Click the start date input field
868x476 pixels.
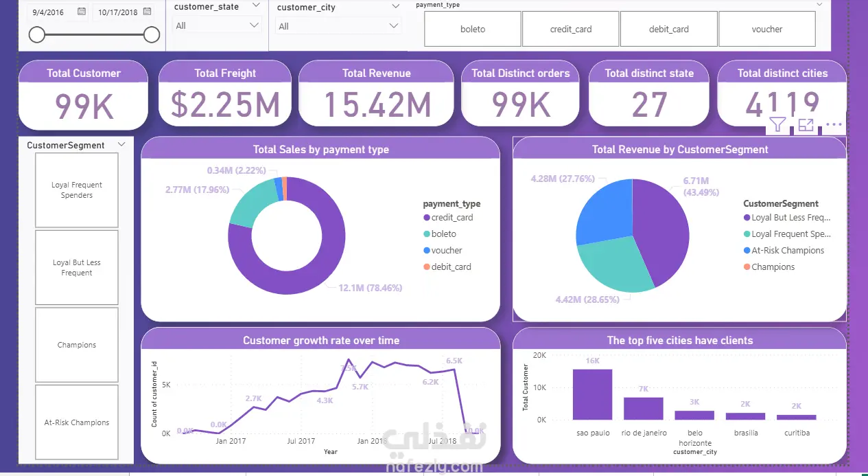[x=53, y=12]
